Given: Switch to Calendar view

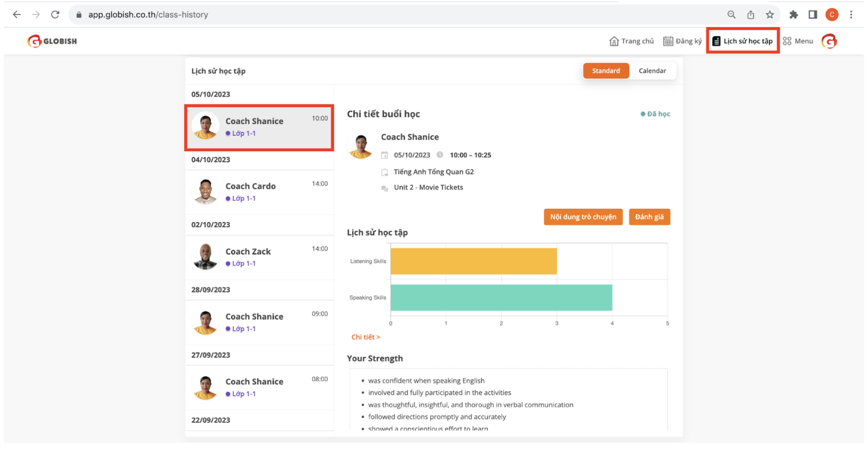Looking at the screenshot, I should pos(652,71).
